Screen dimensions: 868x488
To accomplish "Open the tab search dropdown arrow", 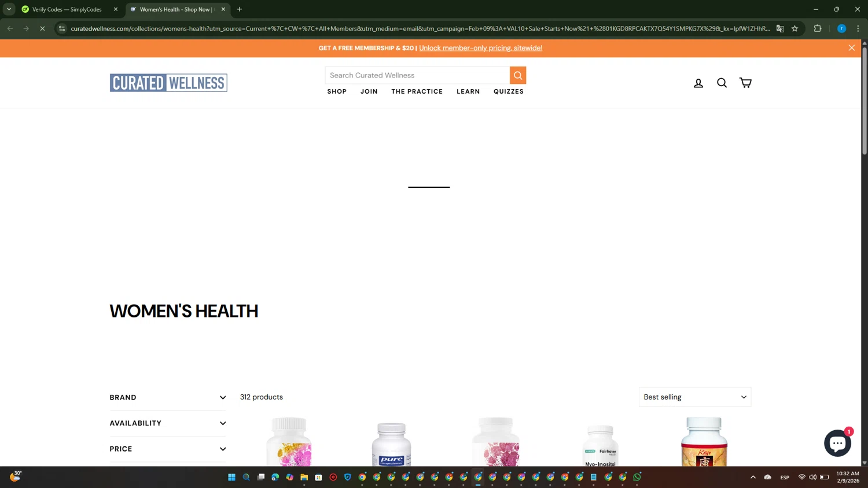I will tap(9, 9).
